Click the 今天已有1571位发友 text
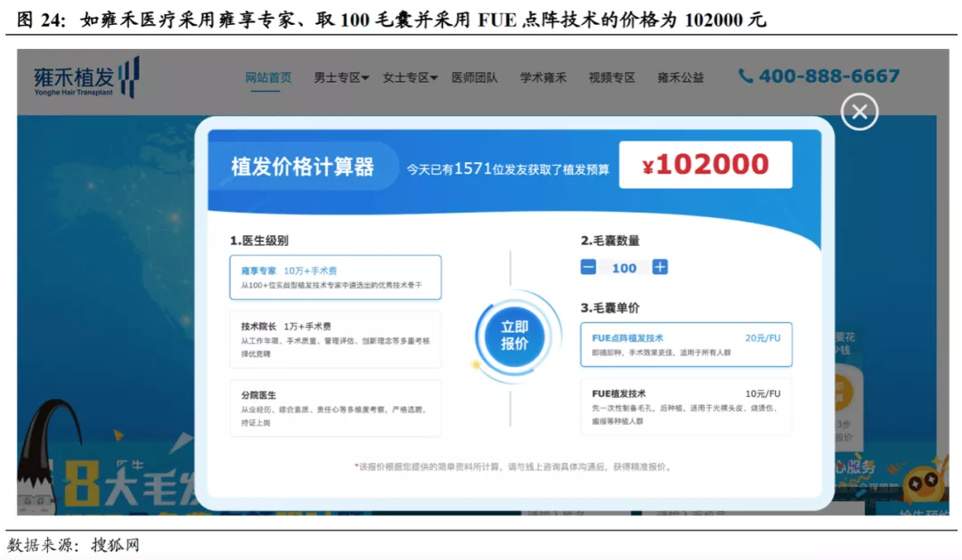The height and width of the screenshot is (560, 962). (508, 168)
